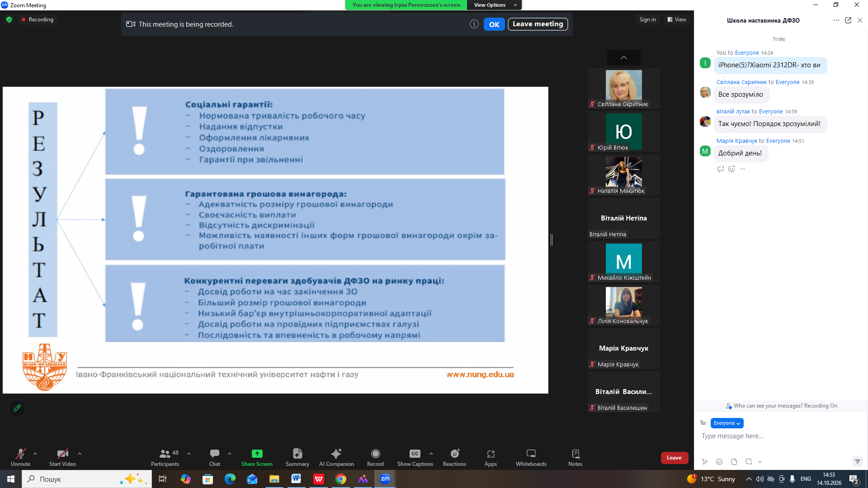Open the Apps panel
This screenshot has width=868, height=488.
pyautogui.click(x=491, y=457)
